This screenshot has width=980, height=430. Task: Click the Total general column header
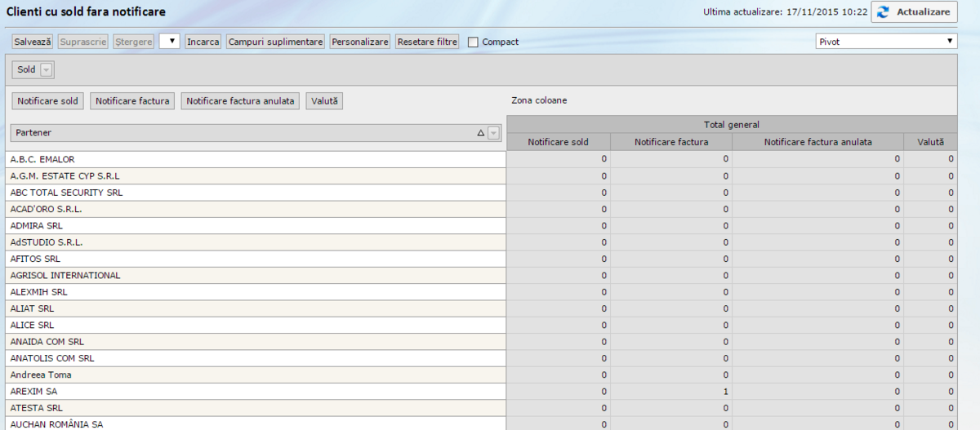point(732,125)
